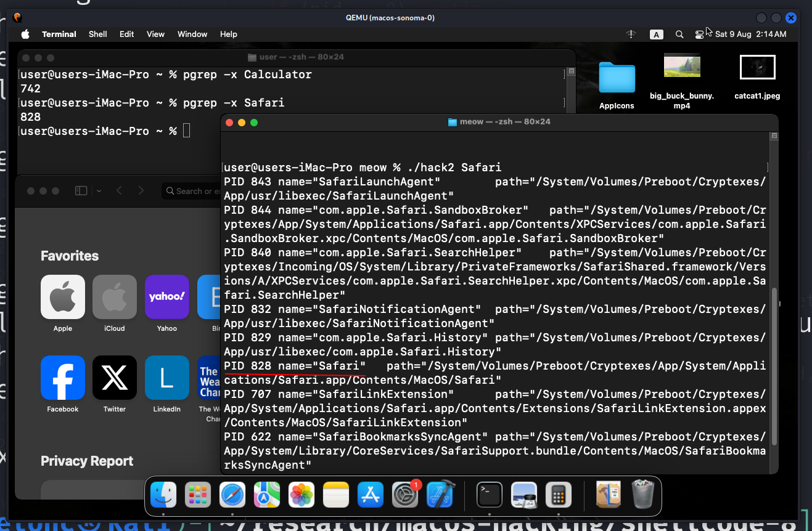Click the output '828' in user terminal
The width and height of the screenshot is (812, 531).
click(x=30, y=117)
